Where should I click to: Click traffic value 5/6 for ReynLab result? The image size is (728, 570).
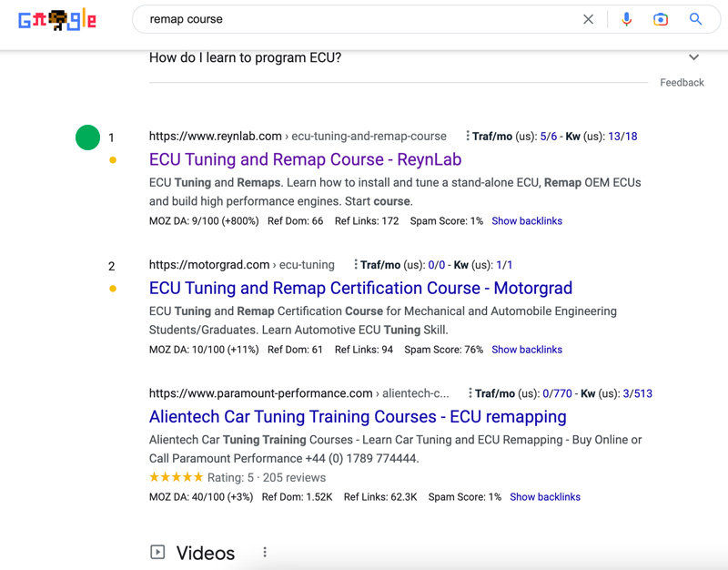coord(549,136)
